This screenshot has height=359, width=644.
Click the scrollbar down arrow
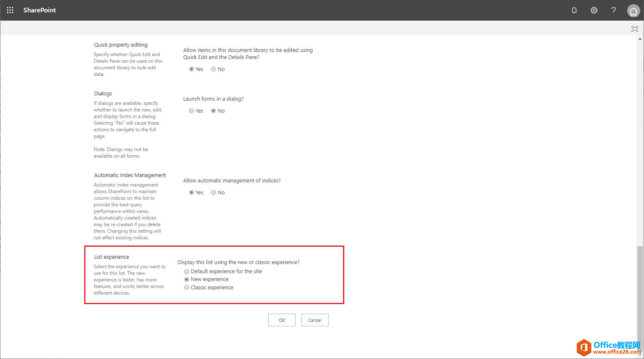click(x=641, y=355)
